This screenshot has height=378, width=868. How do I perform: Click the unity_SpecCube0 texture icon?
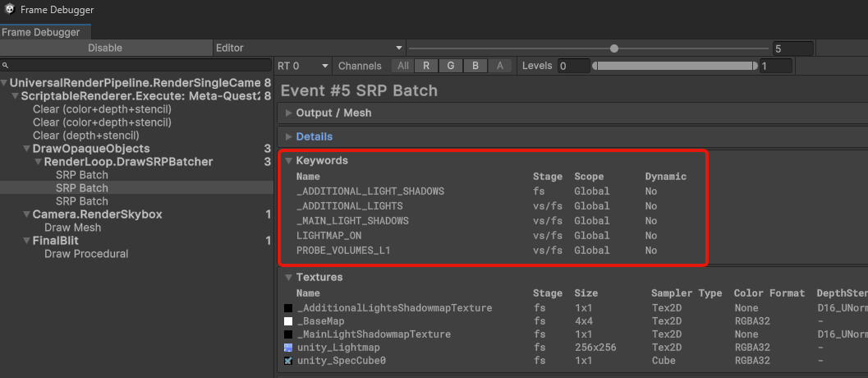[x=288, y=361]
